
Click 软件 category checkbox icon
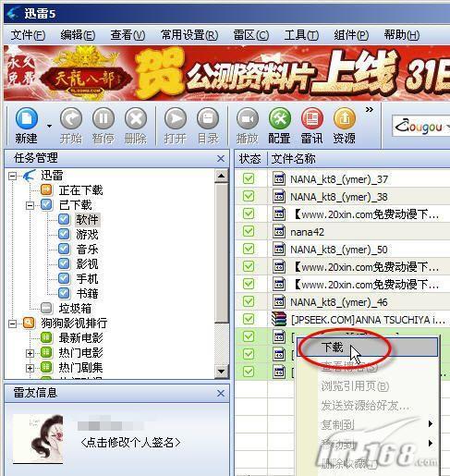[64, 219]
